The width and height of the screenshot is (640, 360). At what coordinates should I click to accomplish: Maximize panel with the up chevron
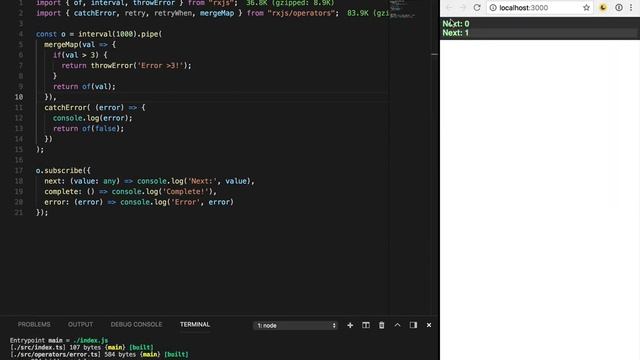coord(397,325)
